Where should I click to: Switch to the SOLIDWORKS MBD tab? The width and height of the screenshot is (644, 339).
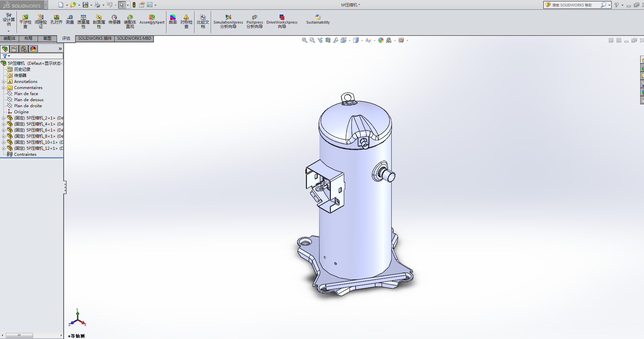click(134, 38)
